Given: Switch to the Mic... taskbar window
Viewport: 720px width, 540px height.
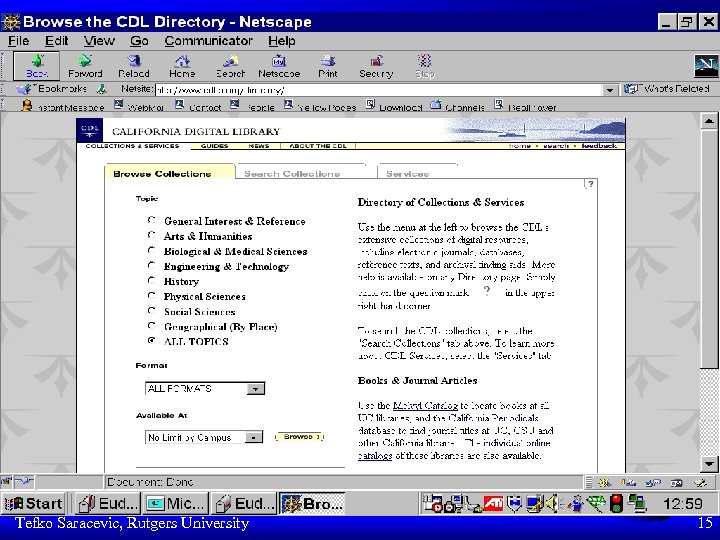Looking at the screenshot, I should coord(175,504).
